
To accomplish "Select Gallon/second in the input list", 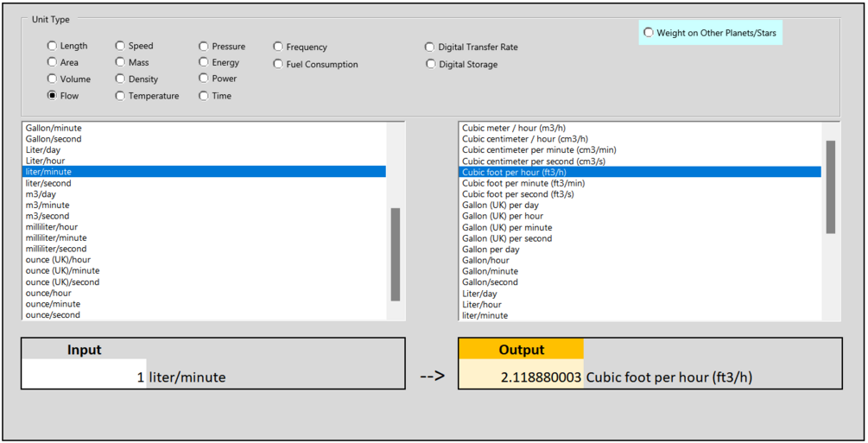I will click(204, 139).
